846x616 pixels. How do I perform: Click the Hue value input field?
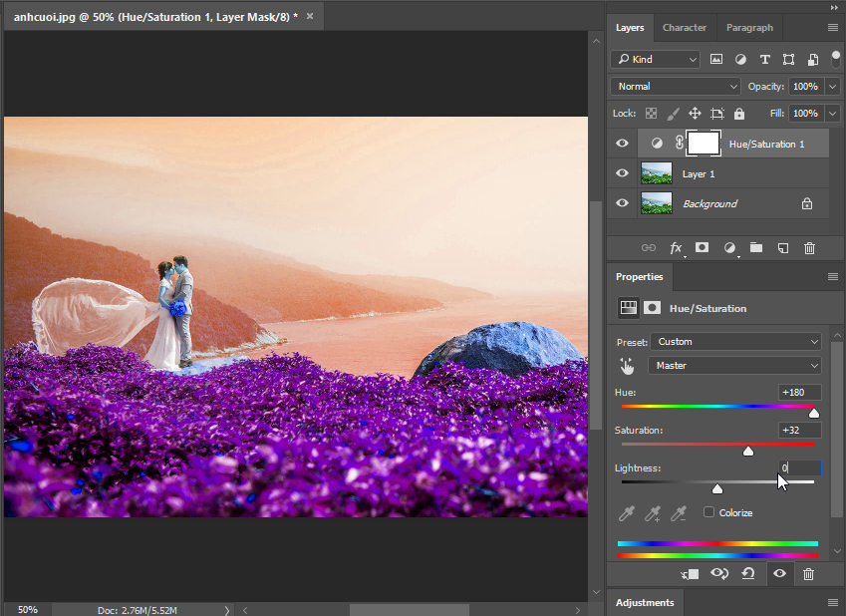coord(800,393)
